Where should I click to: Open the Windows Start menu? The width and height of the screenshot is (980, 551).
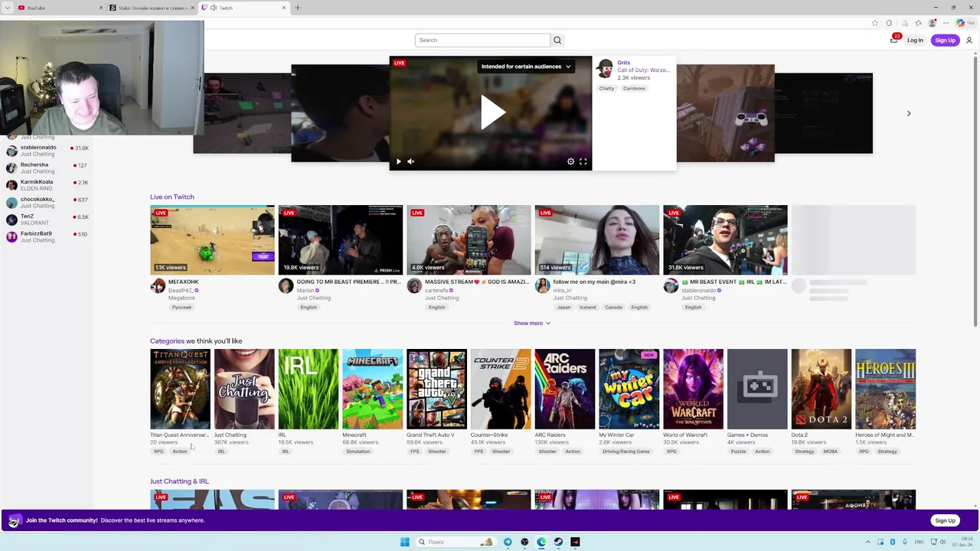point(404,542)
